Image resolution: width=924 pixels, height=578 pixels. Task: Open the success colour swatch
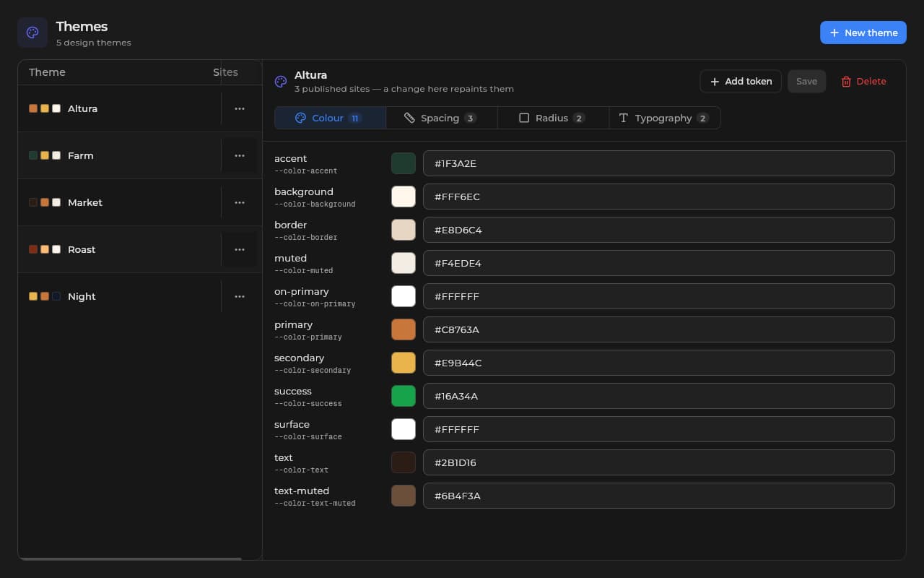pos(404,396)
